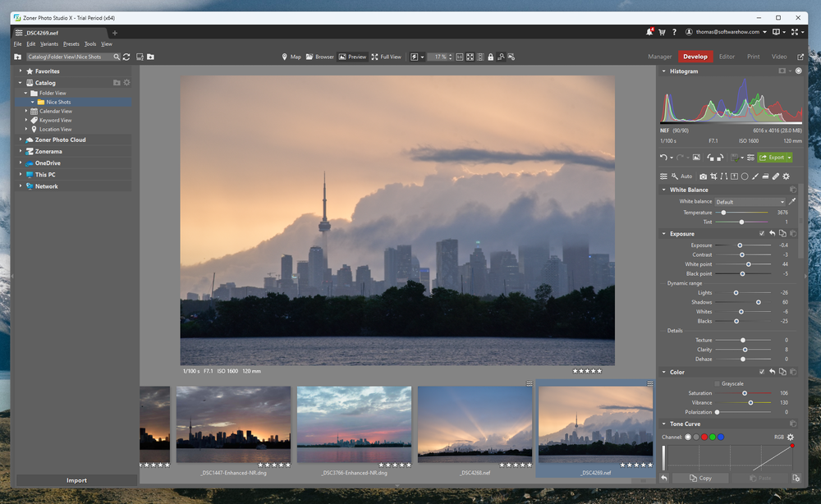The height and width of the screenshot is (504, 821).
Task: Pick white balance with the eyedropper
Action: pyautogui.click(x=792, y=201)
